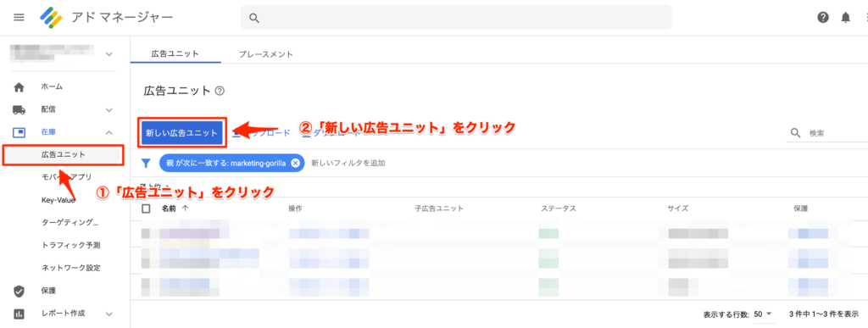Open Key-Value in the sidebar
The width and height of the screenshot is (868, 328).
(x=58, y=200)
